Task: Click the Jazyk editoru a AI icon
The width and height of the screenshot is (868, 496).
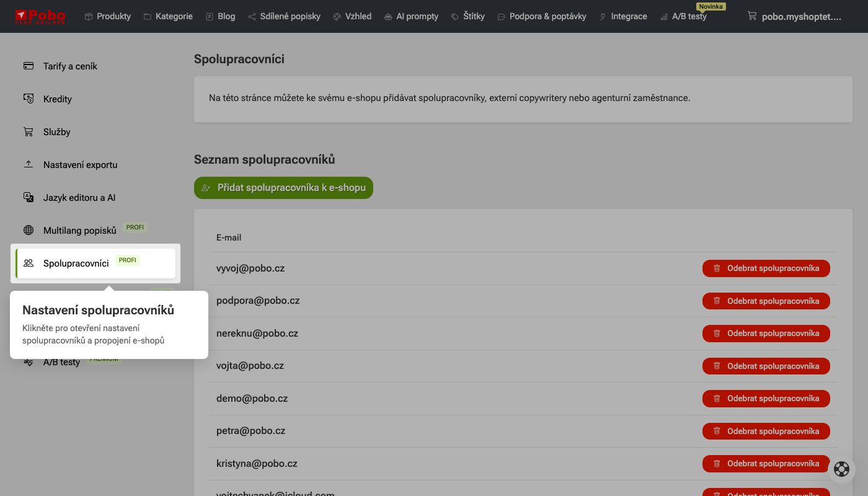Action: (x=29, y=197)
